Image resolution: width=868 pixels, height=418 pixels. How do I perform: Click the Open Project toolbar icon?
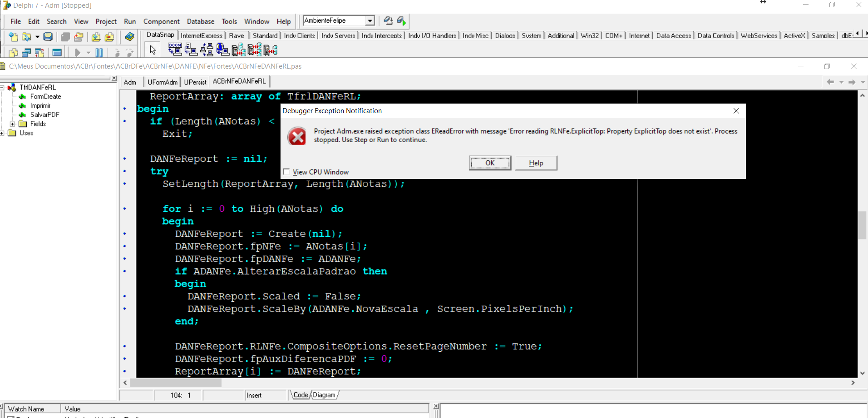[79, 37]
